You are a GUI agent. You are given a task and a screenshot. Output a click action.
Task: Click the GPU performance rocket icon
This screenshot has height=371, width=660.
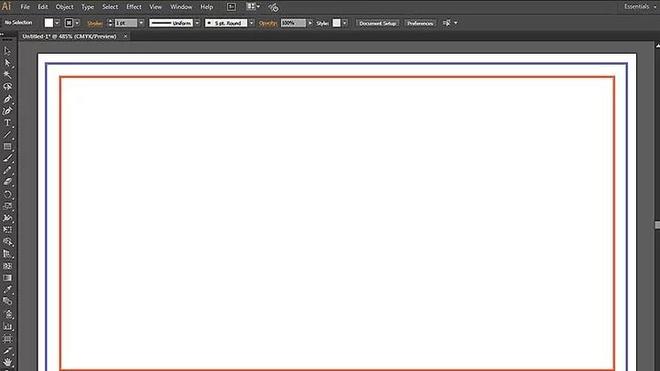[274, 7]
